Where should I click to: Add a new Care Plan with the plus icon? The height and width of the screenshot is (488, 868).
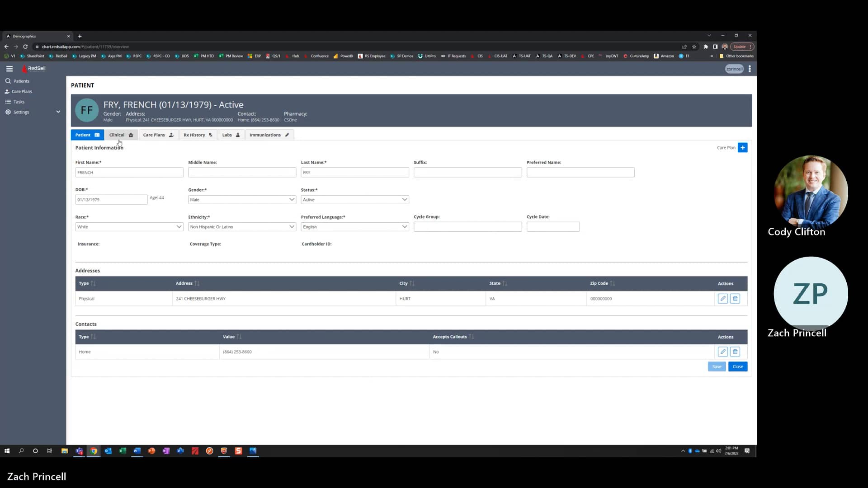point(742,147)
